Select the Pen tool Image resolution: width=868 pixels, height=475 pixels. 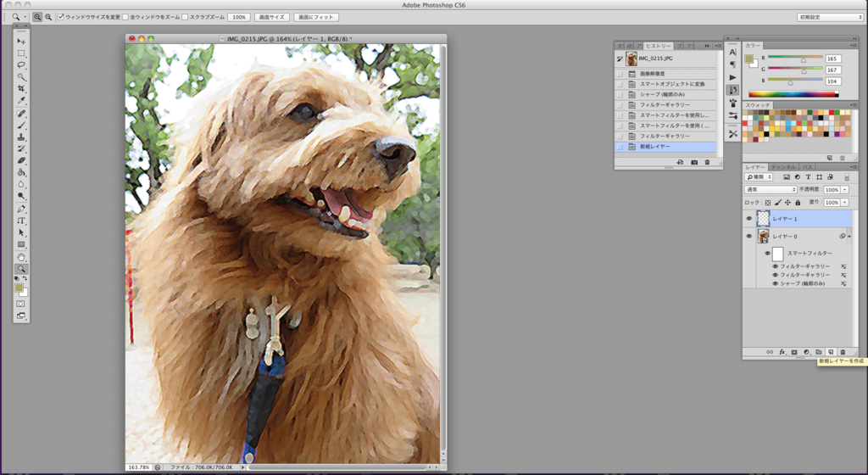(x=21, y=210)
